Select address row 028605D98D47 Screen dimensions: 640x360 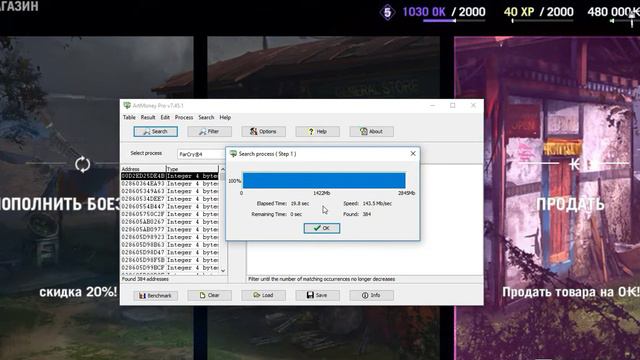click(x=170, y=252)
